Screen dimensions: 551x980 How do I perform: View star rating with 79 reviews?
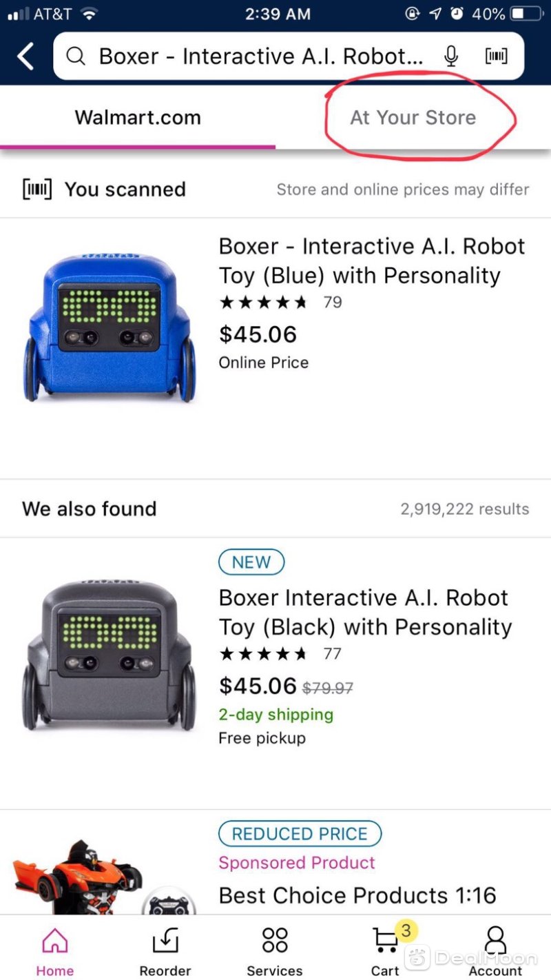coord(280,302)
